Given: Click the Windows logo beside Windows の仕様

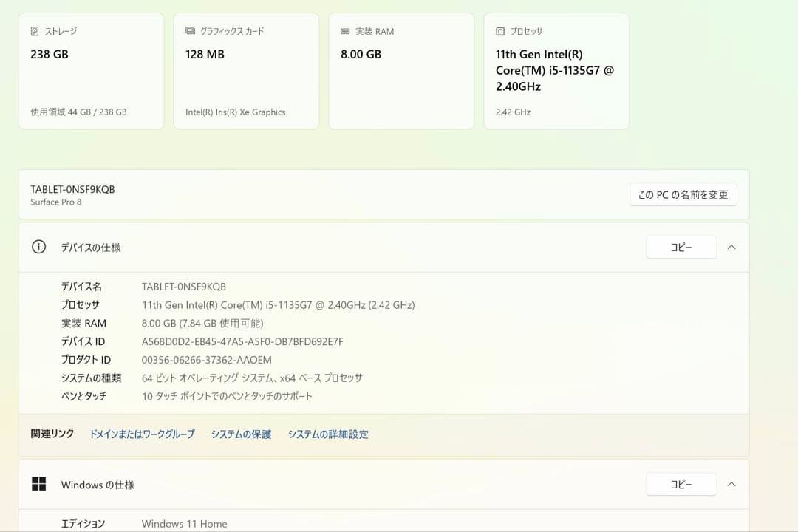Looking at the screenshot, I should pyautogui.click(x=38, y=484).
